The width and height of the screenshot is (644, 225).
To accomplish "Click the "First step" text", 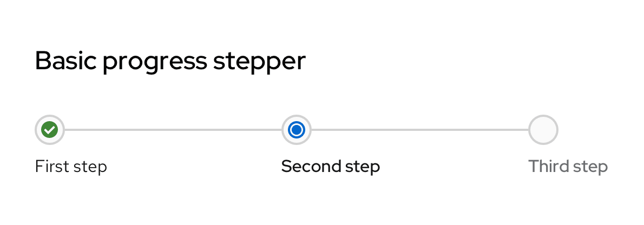I will (x=71, y=167).
